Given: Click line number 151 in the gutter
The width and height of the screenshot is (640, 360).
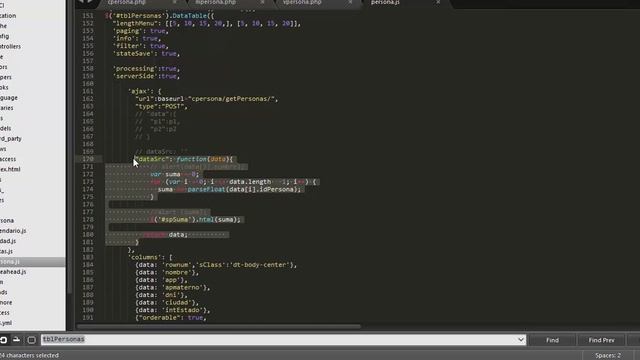Looking at the screenshot, I should (88, 16).
